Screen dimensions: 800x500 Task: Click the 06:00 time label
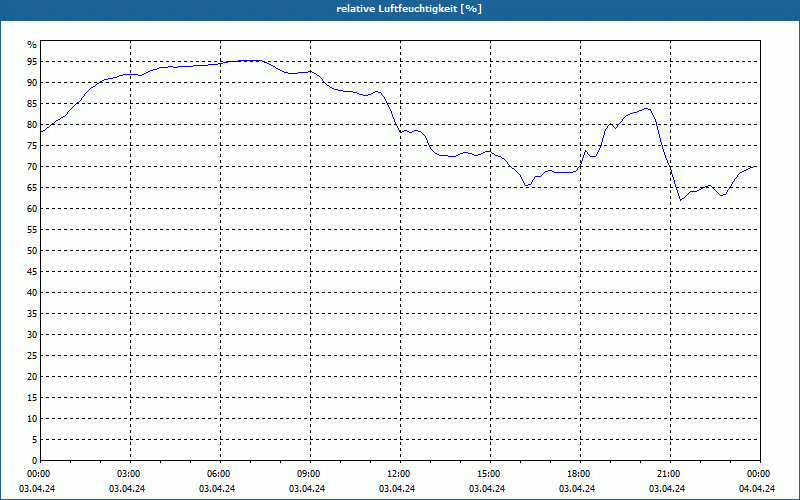click(220, 474)
